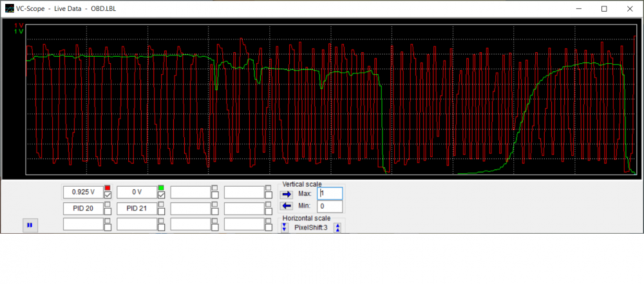Increase PixelShift with the up arrows

[337, 228]
